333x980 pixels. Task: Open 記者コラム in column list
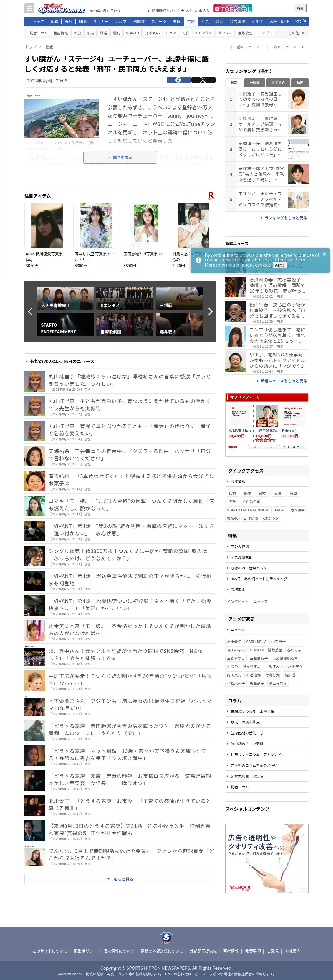239,787
